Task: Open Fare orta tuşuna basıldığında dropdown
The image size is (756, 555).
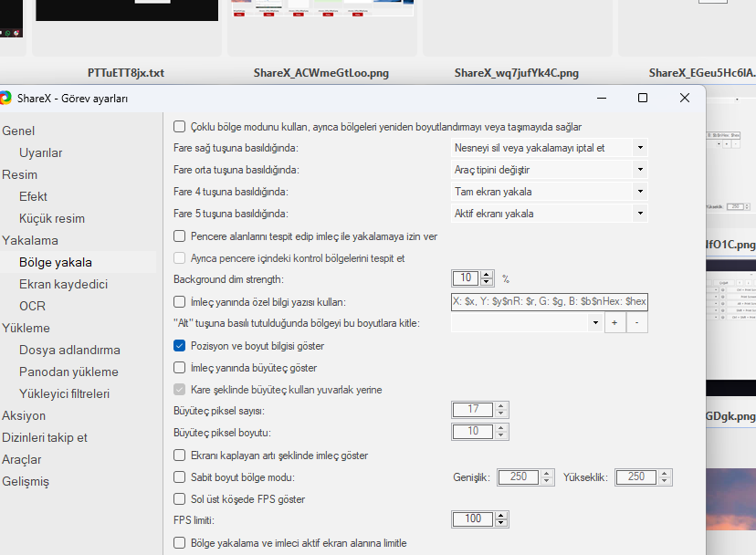Action: pos(639,170)
